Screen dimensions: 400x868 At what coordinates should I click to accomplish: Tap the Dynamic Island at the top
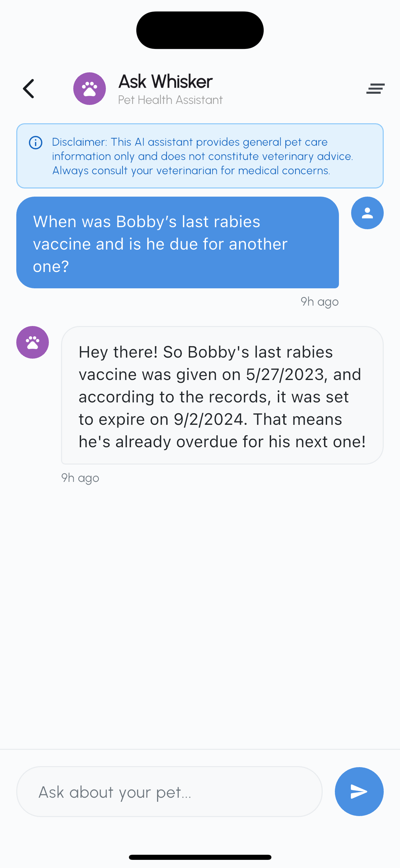point(200,30)
